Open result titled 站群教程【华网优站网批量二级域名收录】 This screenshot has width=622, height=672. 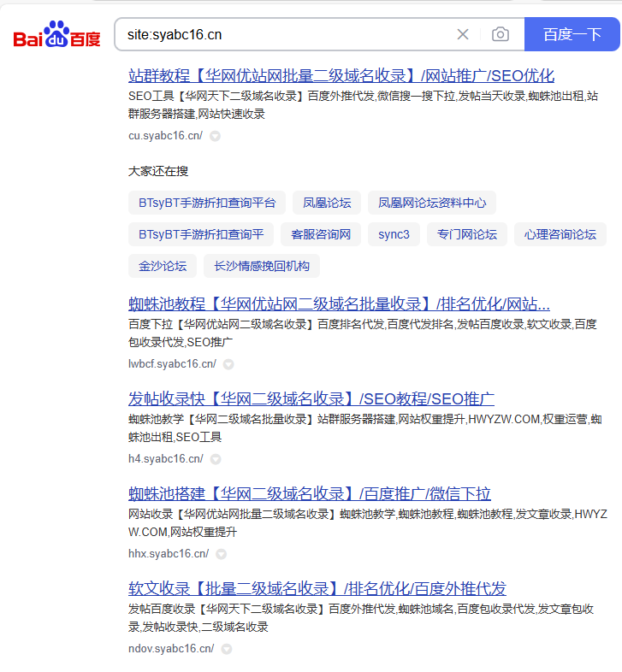[x=341, y=76]
